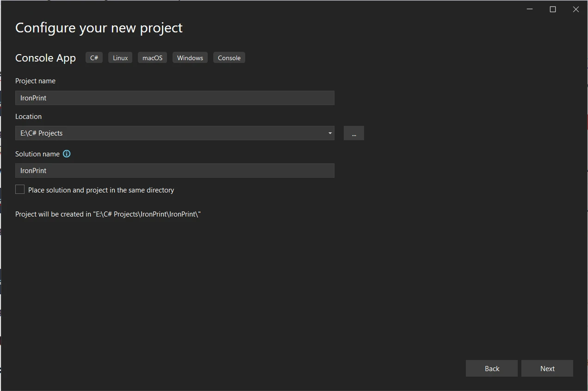Click the info icon beside Solution name
The width and height of the screenshot is (588, 391).
click(x=67, y=154)
